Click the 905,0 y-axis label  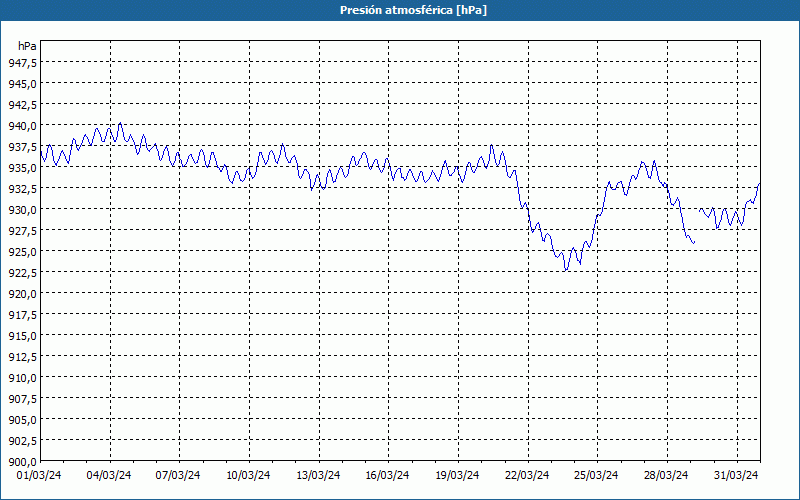pyautogui.click(x=22, y=419)
